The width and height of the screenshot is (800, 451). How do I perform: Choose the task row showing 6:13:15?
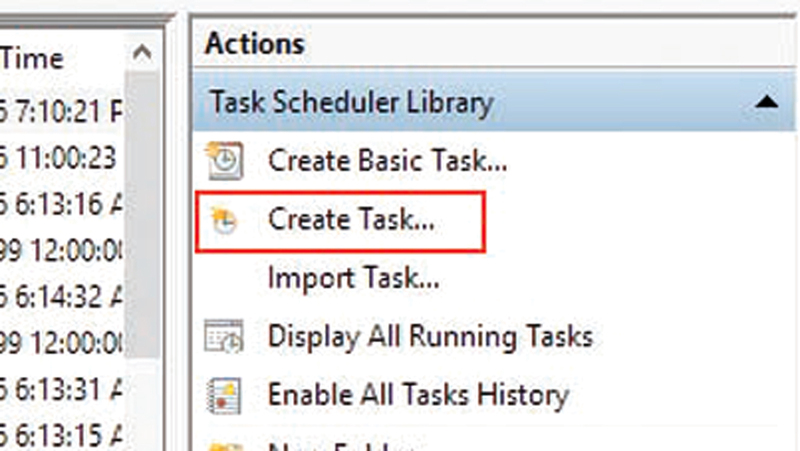(x=60, y=436)
